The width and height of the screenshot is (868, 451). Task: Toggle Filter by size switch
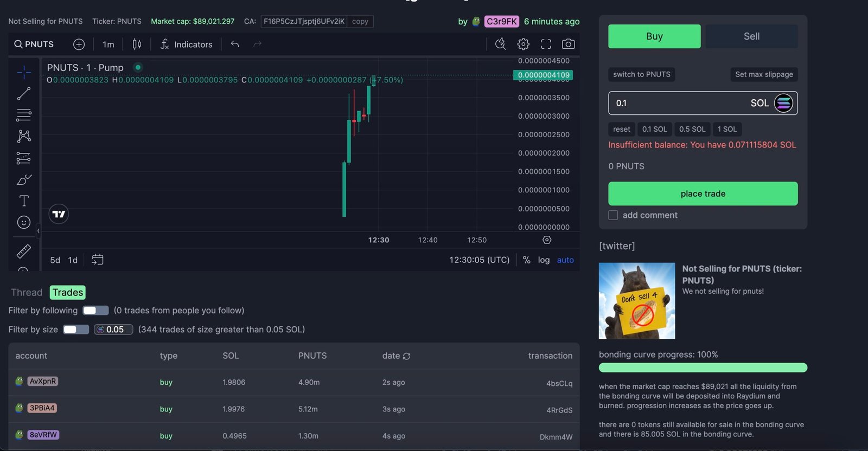tap(76, 330)
